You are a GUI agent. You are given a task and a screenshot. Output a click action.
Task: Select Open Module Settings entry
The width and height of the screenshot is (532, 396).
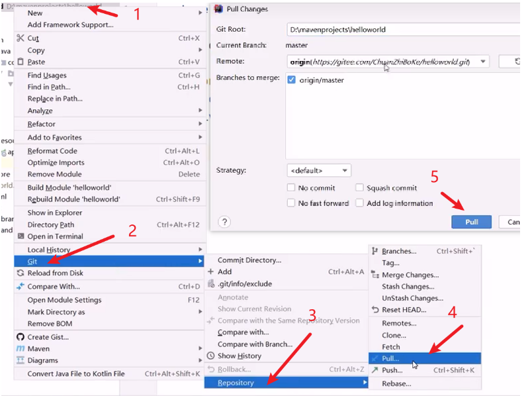pyautogui.click(x=110, y=300)
